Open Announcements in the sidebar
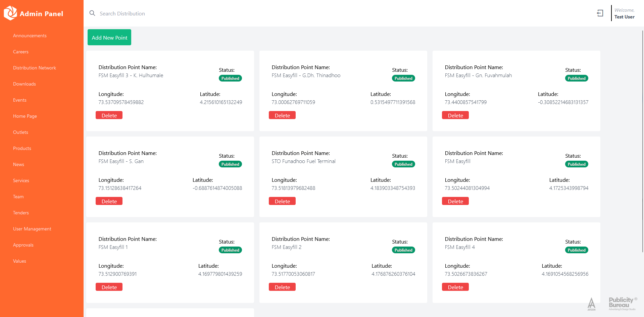644x317 pixels. coord(30,36)
